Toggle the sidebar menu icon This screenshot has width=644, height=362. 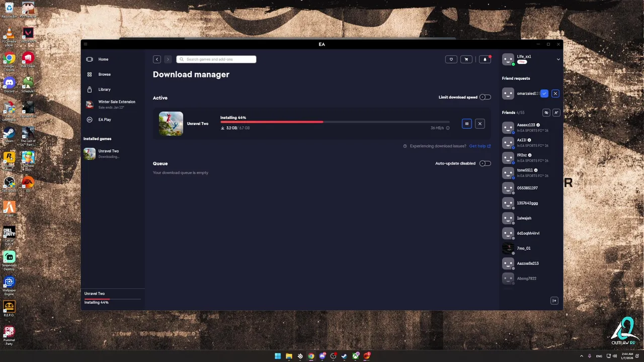(86, 44)
